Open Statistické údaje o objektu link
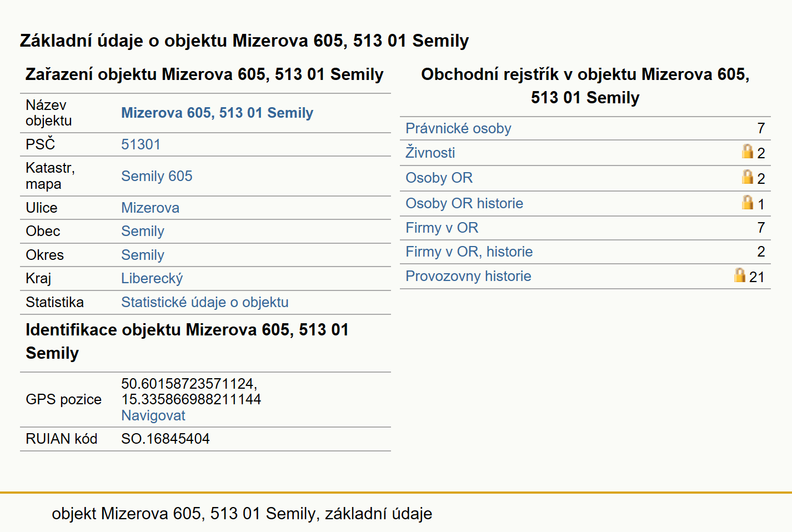Screen dimensions: 792x532 point(205,302)
